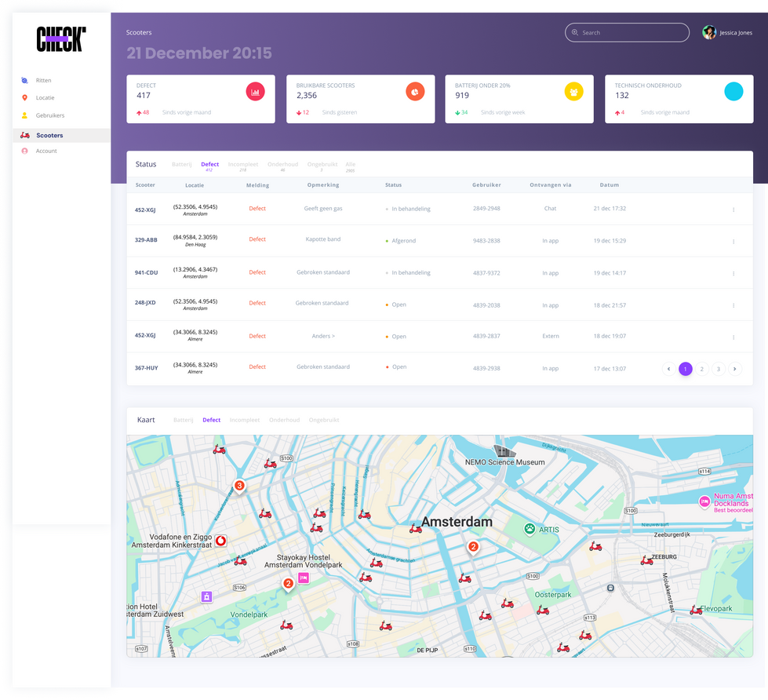Go to page 3 in pagination

tap(719, 369)
